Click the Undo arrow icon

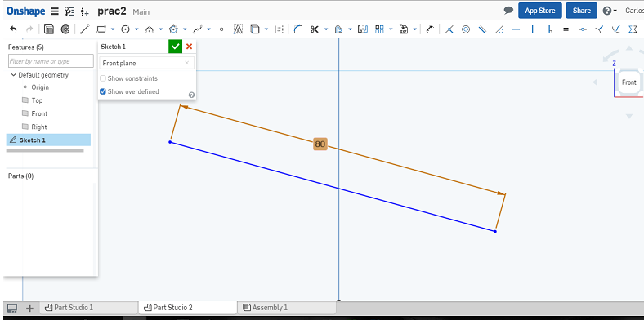14,29
